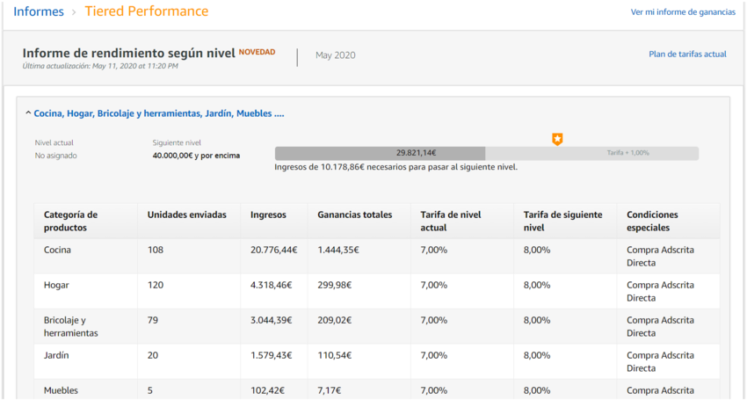Click the No asignado level value
Image resolution: width=747 pixels, height=400 pixels.
(x=56, y=156)
